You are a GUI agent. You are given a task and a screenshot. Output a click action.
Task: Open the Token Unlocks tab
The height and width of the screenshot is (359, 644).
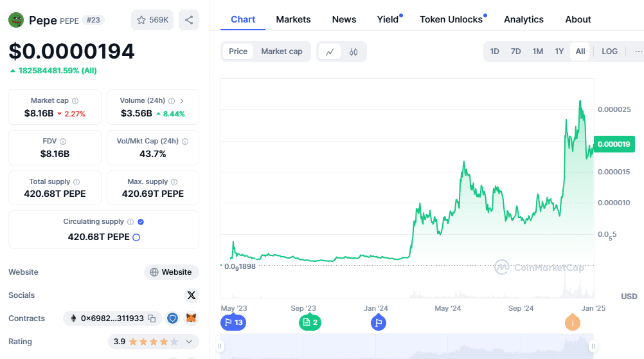(451, 19)
